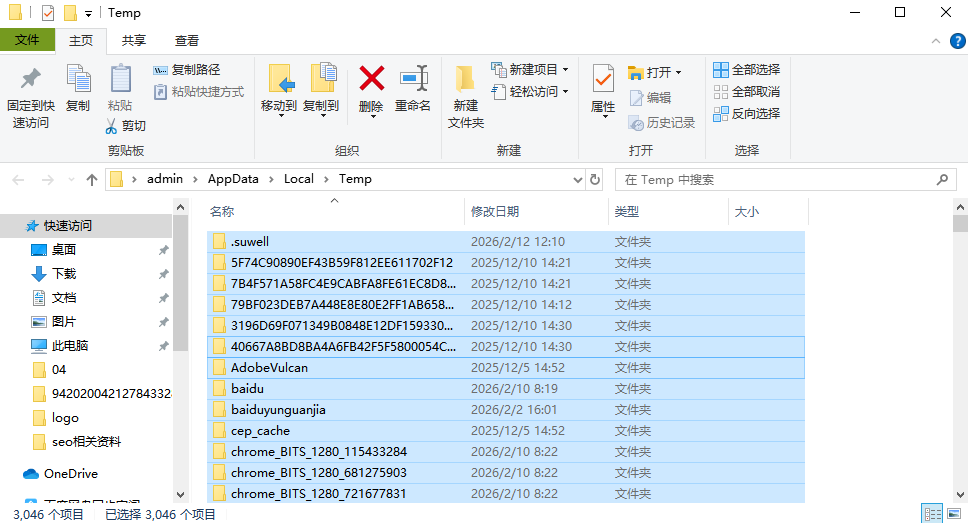Switch to the 查看 ribbon tab
Image resolution: width=968 pixels, height=523 pixels.
[x=186, y=41]
